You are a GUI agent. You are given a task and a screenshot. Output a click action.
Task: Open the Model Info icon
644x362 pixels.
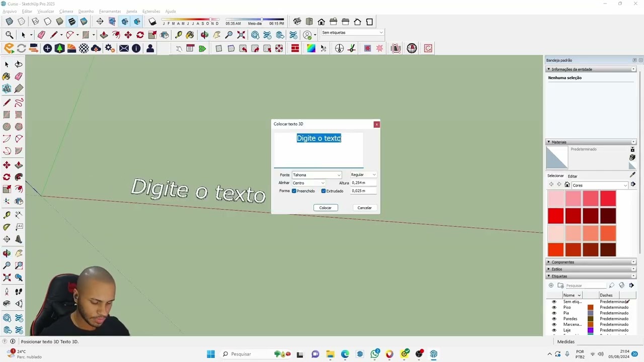pos(136,48)
